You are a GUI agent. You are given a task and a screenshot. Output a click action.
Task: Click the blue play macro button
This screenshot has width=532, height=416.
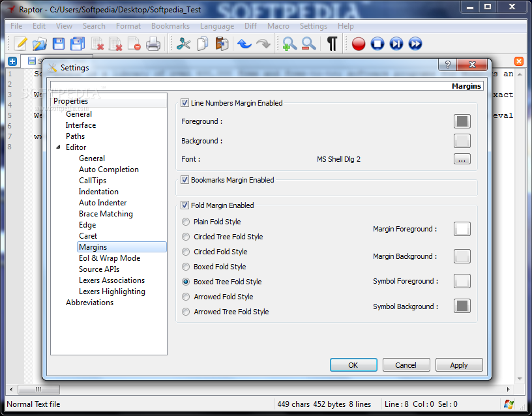point(396,44)
